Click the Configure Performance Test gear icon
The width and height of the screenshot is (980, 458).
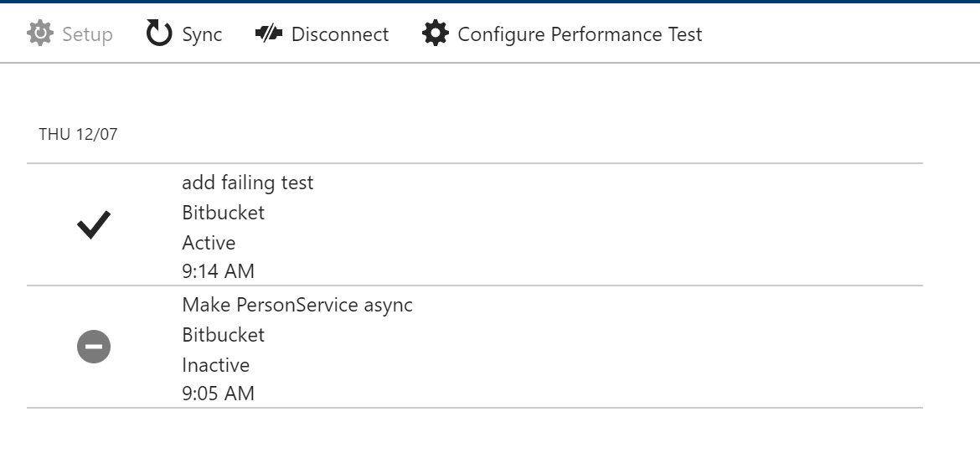[435, 33]
